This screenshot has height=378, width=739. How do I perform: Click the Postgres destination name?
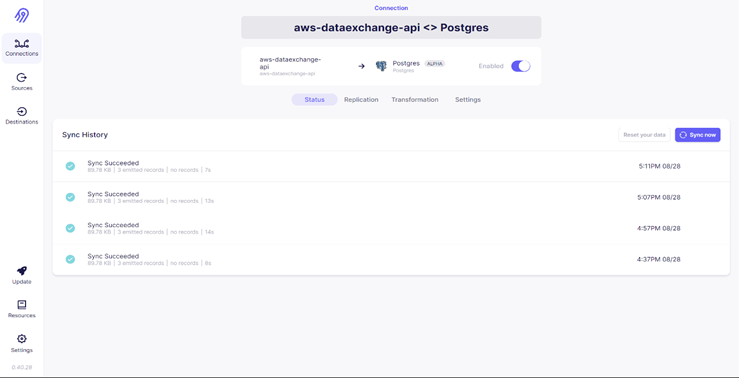[406, 63]
